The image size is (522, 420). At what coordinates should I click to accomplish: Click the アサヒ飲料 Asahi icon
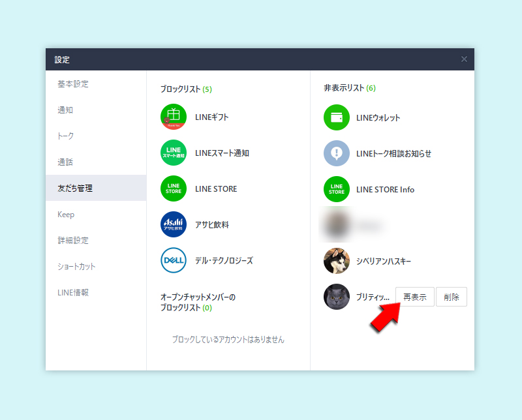point(174,224)
